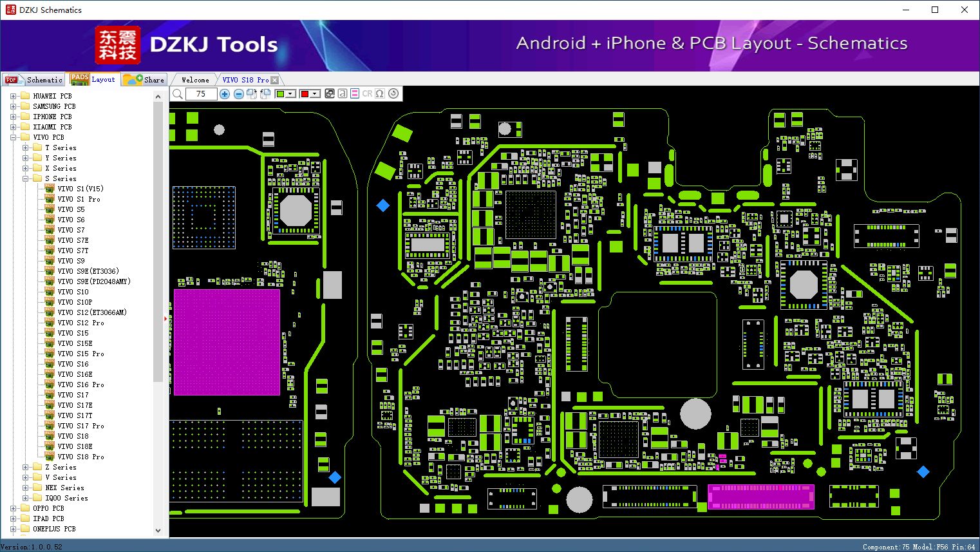
Task: Click the flip-forward layer pages icon
Action: point(252,94)
